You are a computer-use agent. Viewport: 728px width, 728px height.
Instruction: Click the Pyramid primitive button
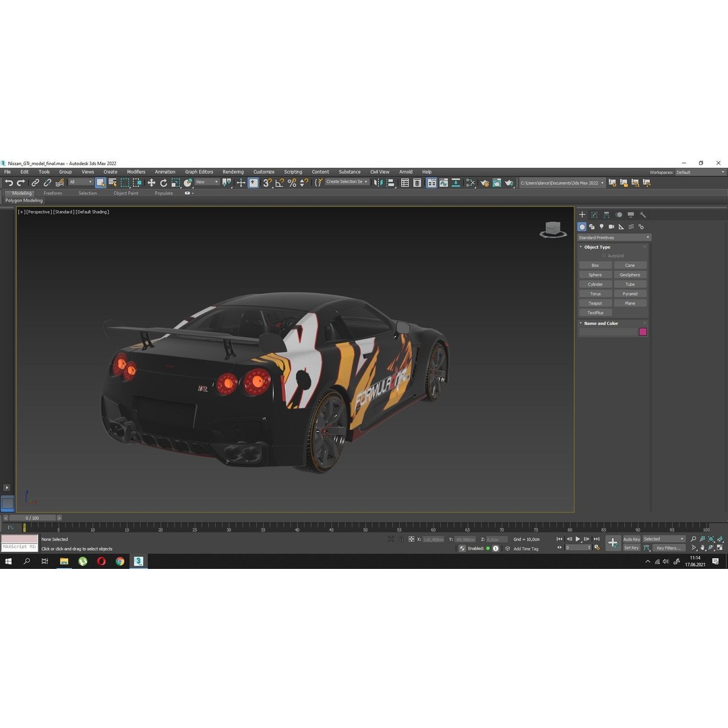[x=630, y=294]
